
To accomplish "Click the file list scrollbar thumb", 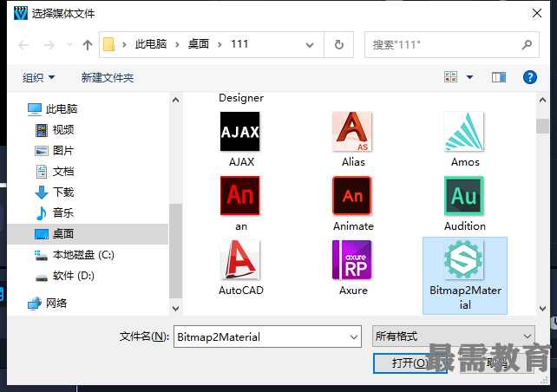I will tap(542, 126).
